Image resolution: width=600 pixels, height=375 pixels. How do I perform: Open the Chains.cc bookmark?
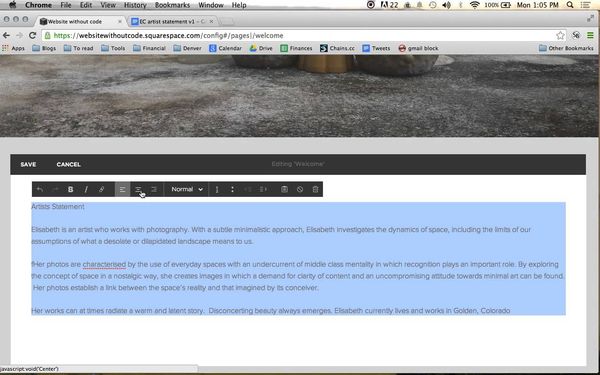click(338, 48)
